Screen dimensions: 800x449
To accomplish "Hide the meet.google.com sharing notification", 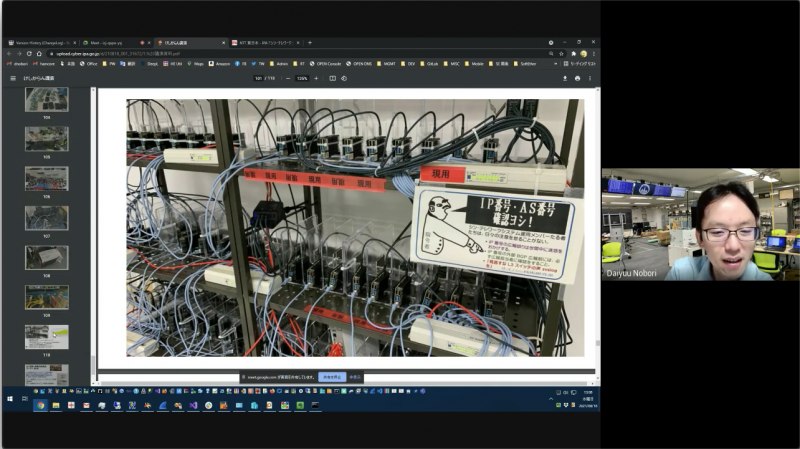I will pos(355,377).
